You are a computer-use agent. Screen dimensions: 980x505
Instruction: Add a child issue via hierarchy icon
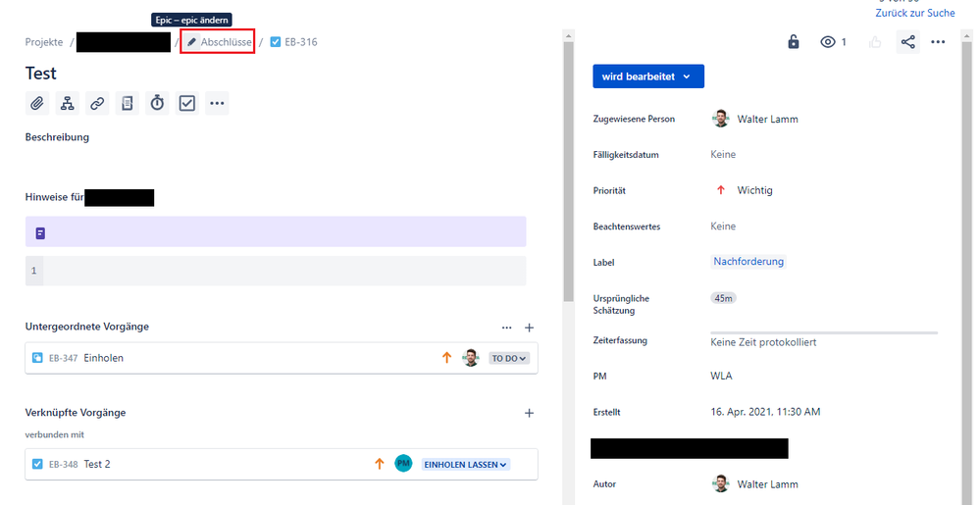pos(67,103)
